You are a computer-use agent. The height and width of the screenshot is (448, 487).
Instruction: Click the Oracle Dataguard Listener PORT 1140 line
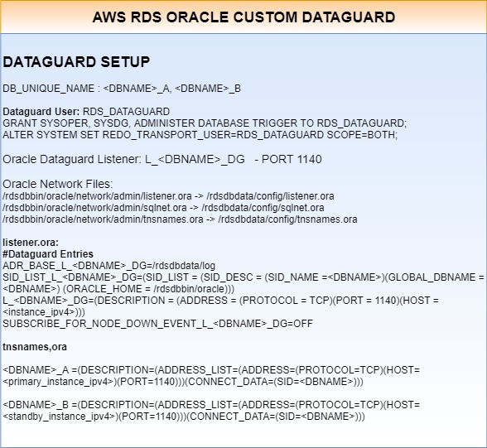pyautogui.click(x=162, y=159)
